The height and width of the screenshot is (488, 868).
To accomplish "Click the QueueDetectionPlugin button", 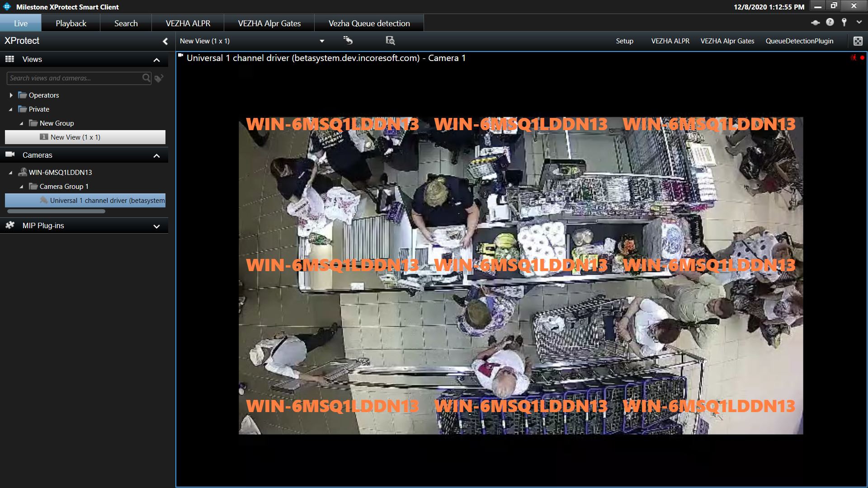I will pos(799,41).
